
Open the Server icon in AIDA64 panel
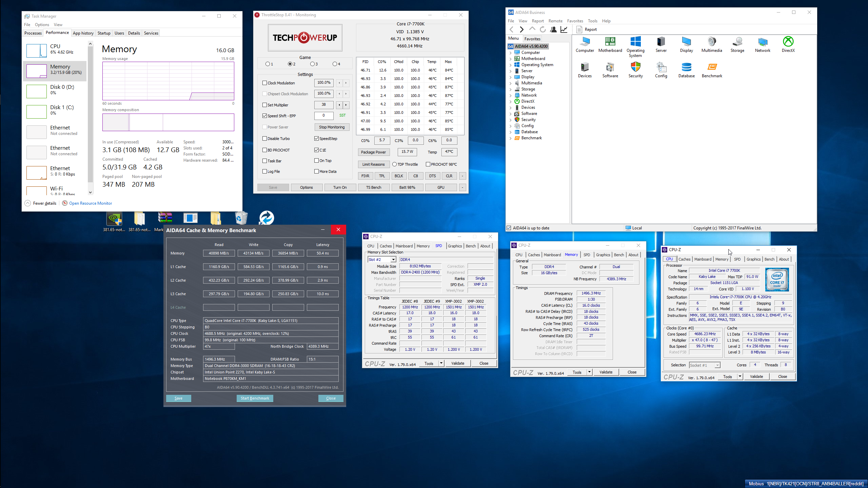click(x=661, y=42)
